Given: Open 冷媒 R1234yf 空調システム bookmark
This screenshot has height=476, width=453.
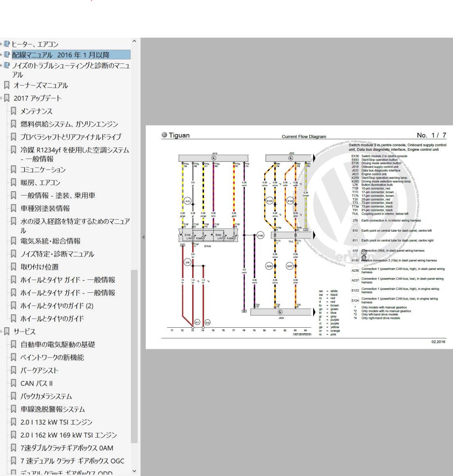Looking at the screenshot, I should point(75,154).
